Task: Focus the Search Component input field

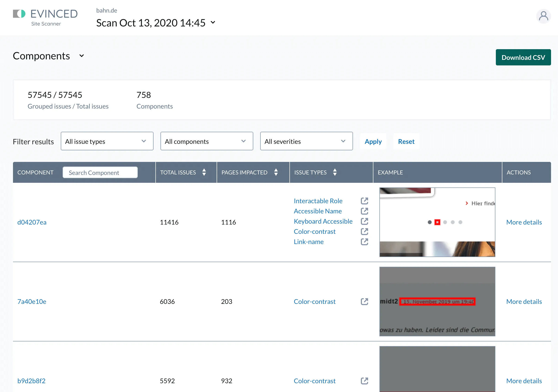Action: 100,172
